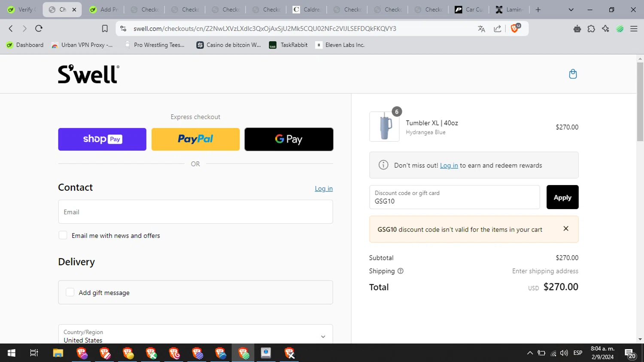Click the volume icon in system tray
Viewport: 644px width, 362px height.
pos(564,353)
